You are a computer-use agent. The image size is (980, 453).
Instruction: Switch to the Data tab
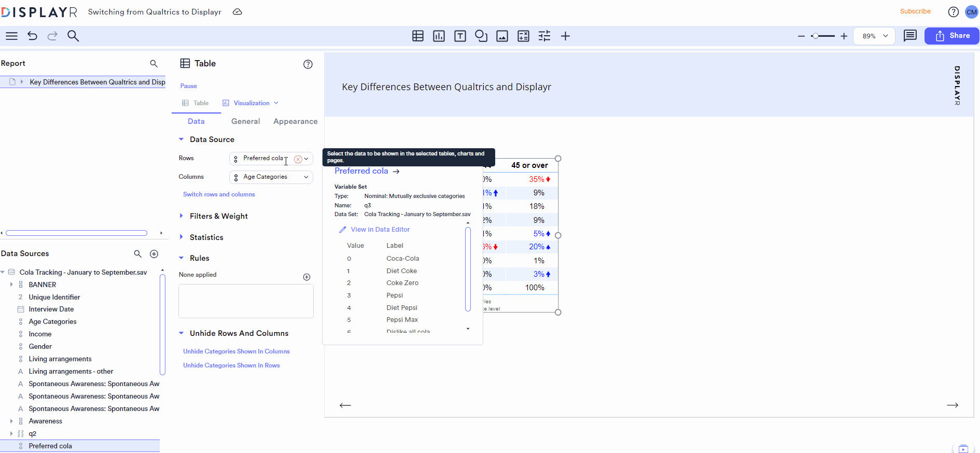196,121
